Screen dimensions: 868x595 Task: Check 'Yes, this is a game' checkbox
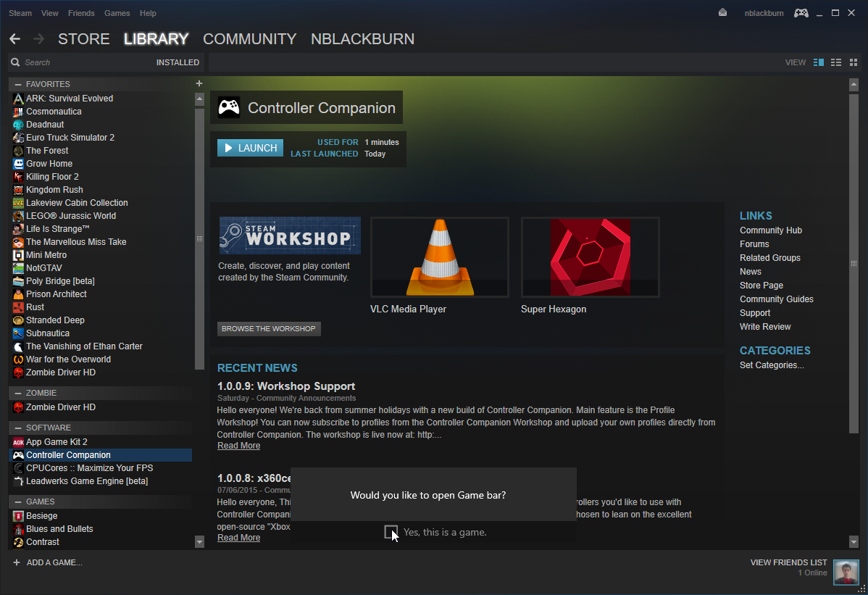pyautogui.click(x=391, y=532)
